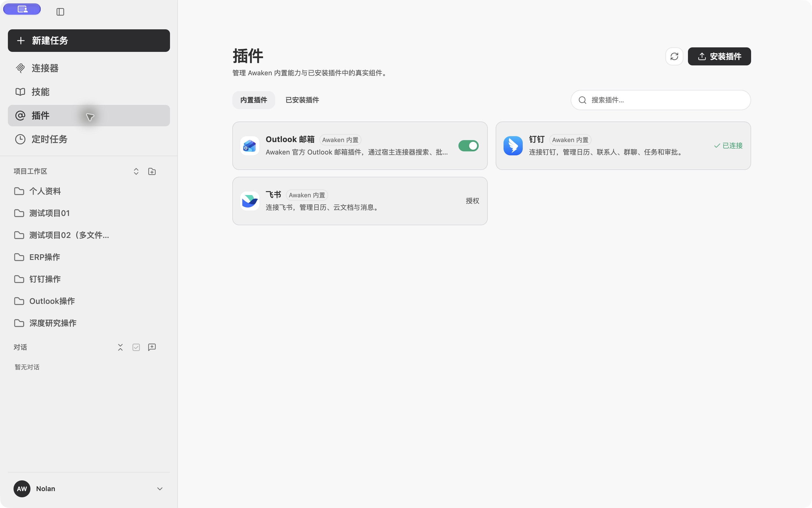The width and height of the screenshot is (812, 508).
Task: Click the Awaken 内置 tag on Outlook 邮箱
Action: coord(340,140)
